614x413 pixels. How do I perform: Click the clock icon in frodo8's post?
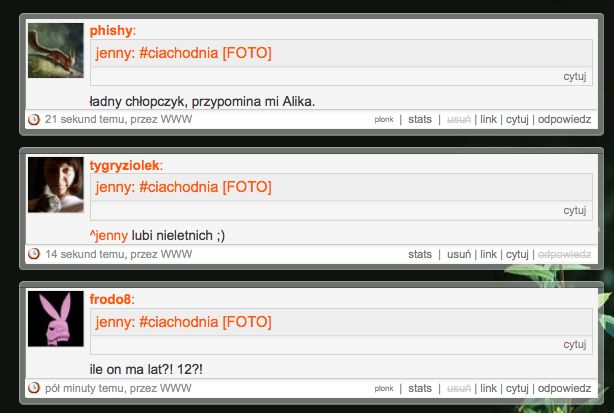34,388
